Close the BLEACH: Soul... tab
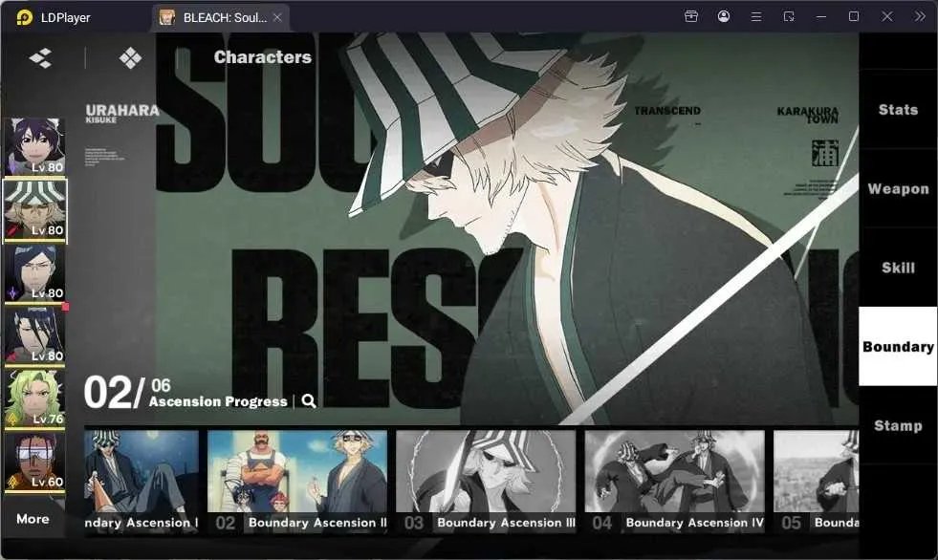Image resolution: width=938 pixels, height=560 pixels. (277, 17)
